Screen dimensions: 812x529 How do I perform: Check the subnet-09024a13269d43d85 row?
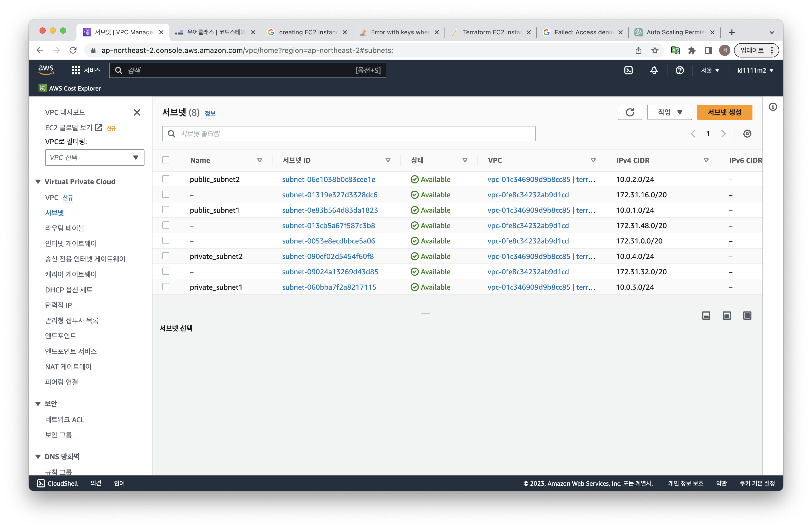tap(166, 271)
